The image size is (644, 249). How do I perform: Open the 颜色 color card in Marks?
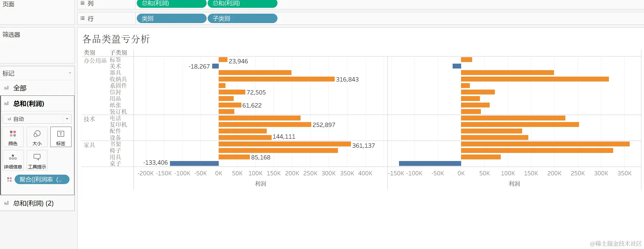(13, 137)
